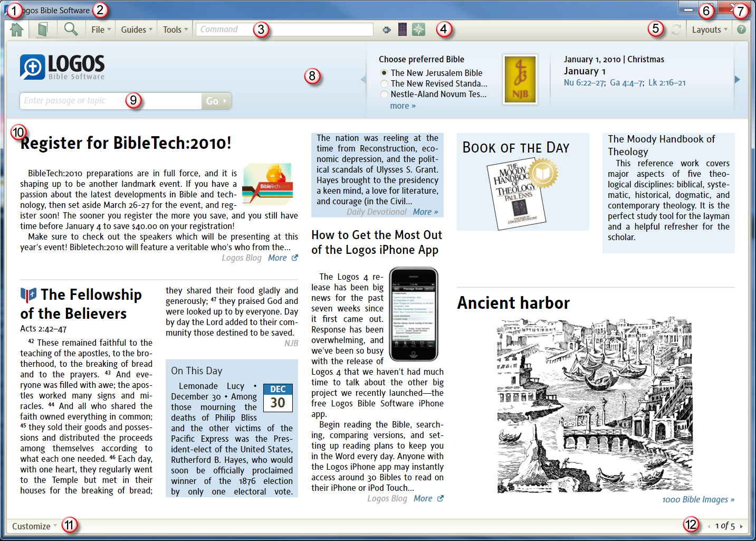Click the Logos Blog label under BibleTech article
This screenshot has height=541, width=756.
pos(242,258)
